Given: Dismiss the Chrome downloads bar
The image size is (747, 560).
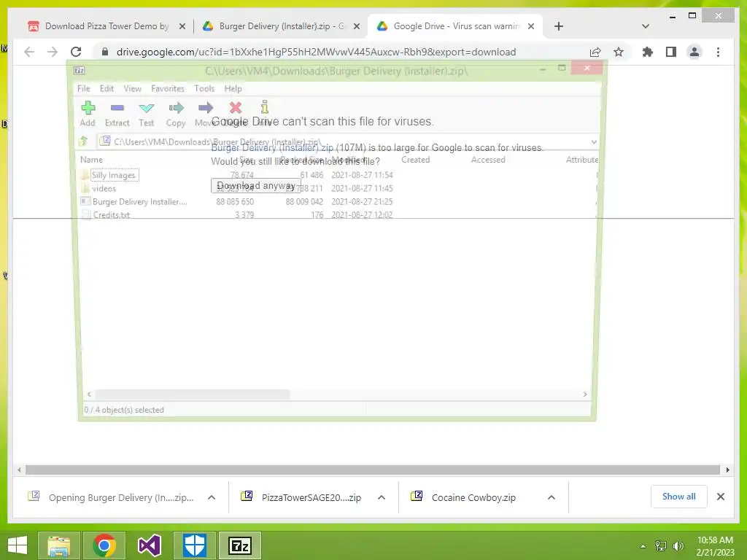Looking at the screenshot, I should point(721,497).
